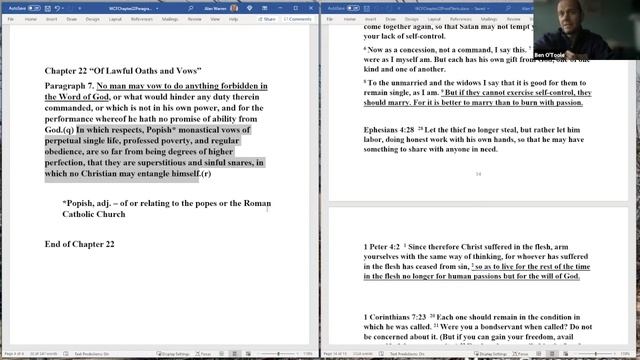The width and height of the screenshot is (640, 360).
Task: Open the Insert tab in left window
Action: tap(51, 19)
